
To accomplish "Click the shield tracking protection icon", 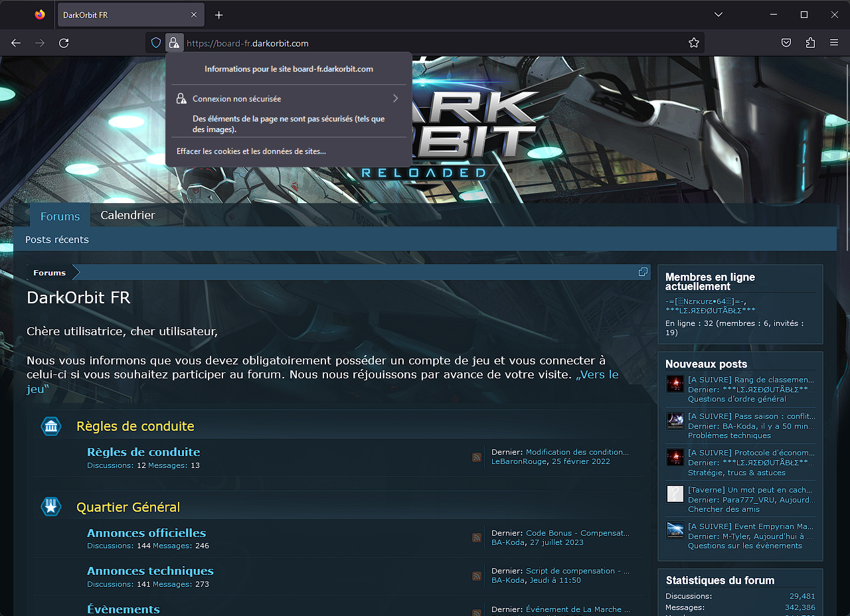I will coord(156,43).
